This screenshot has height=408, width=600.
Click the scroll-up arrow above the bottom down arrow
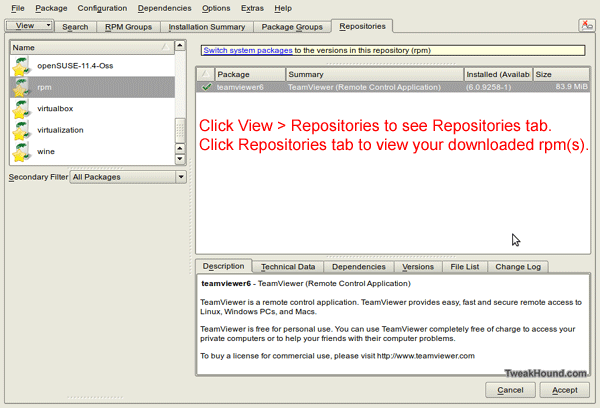tap(180, 148)
